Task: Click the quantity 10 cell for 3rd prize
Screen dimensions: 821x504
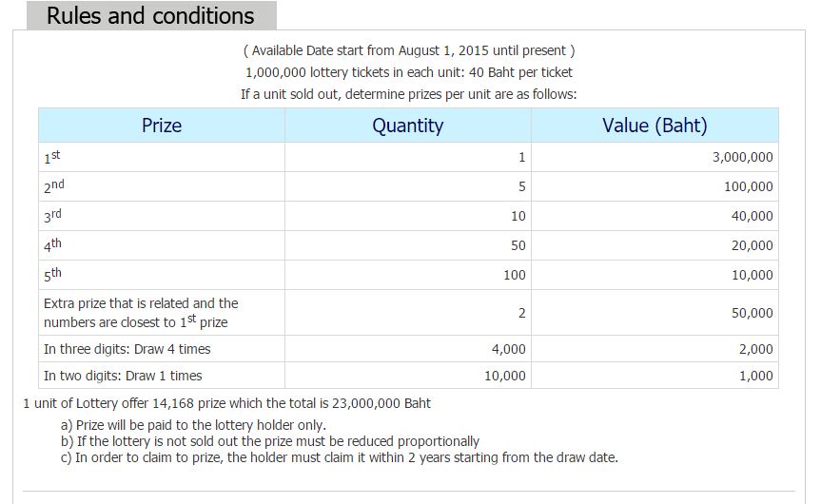Action: [x=518, y=216]
